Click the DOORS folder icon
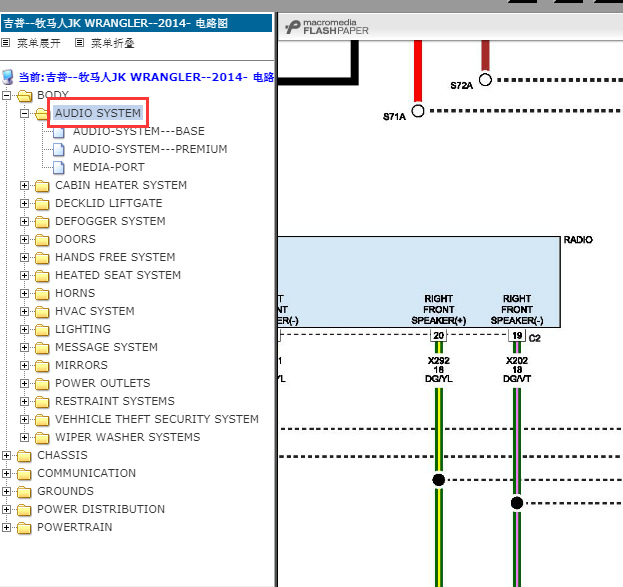The image size is (623, 587). click(x=42, y=240)
